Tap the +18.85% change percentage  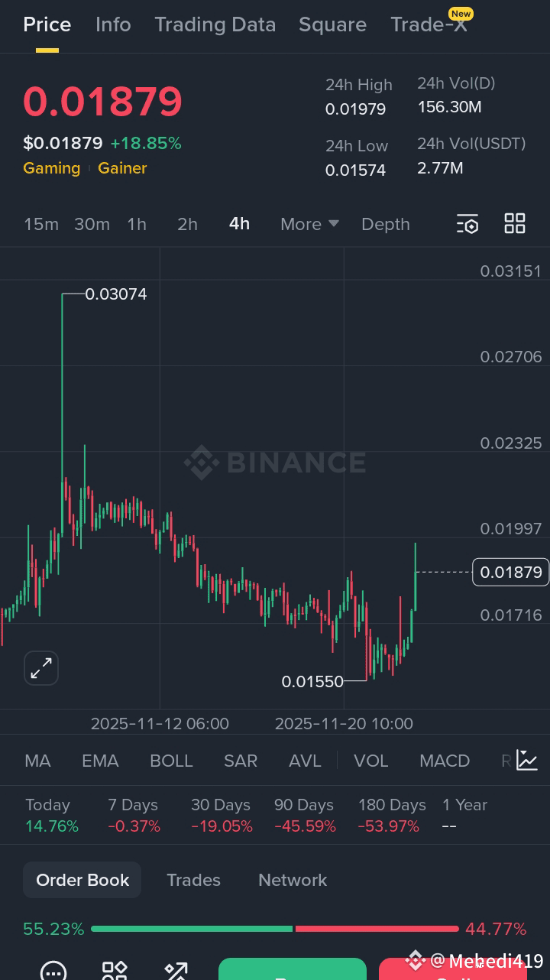pyautogui.click(x=146, y=143)
